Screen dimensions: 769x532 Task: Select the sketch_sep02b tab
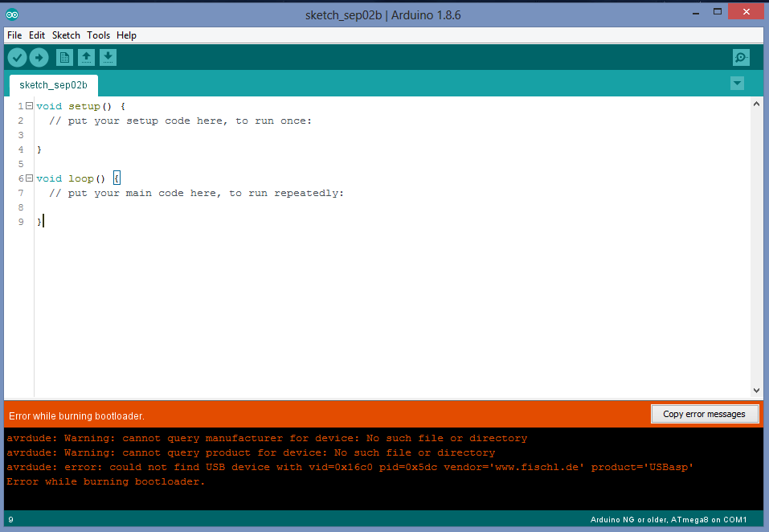pos(53,84)
